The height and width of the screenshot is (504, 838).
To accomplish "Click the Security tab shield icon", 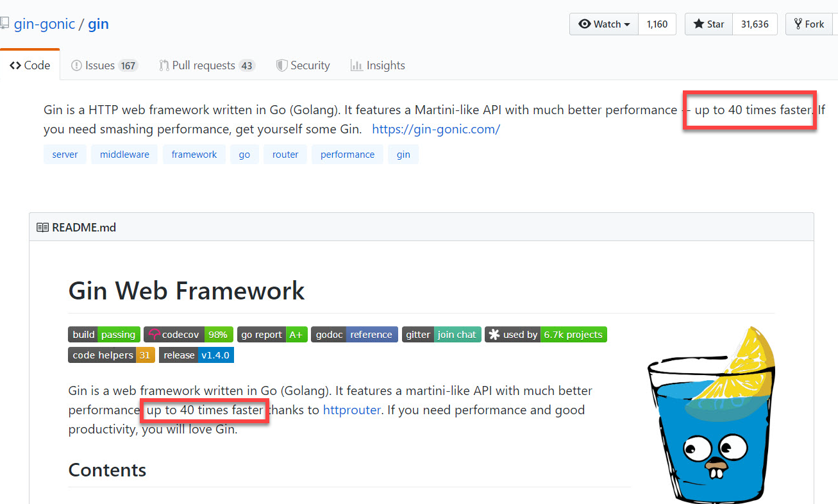I will click(281, 65).
